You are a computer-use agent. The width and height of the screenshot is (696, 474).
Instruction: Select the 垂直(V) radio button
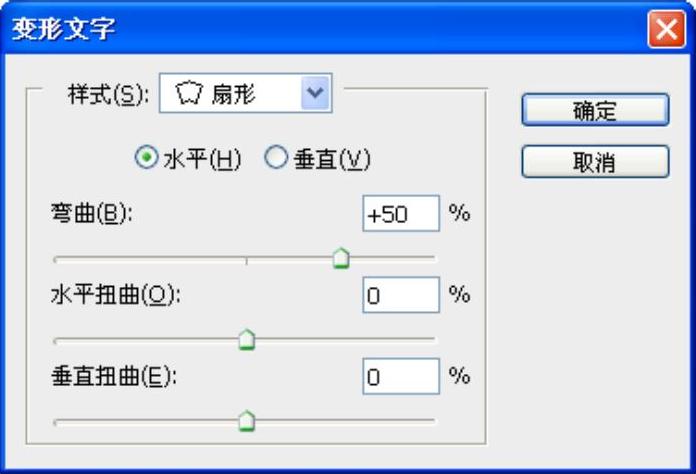coord(276,159)
